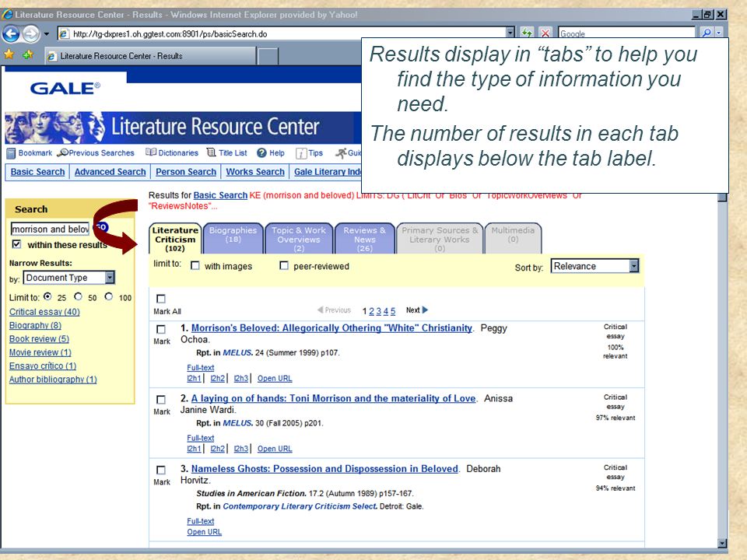Viewport: 747px width, 560px height.
Task: Narrow results to Ensayo crítico (1)
Action: point(42,366)
